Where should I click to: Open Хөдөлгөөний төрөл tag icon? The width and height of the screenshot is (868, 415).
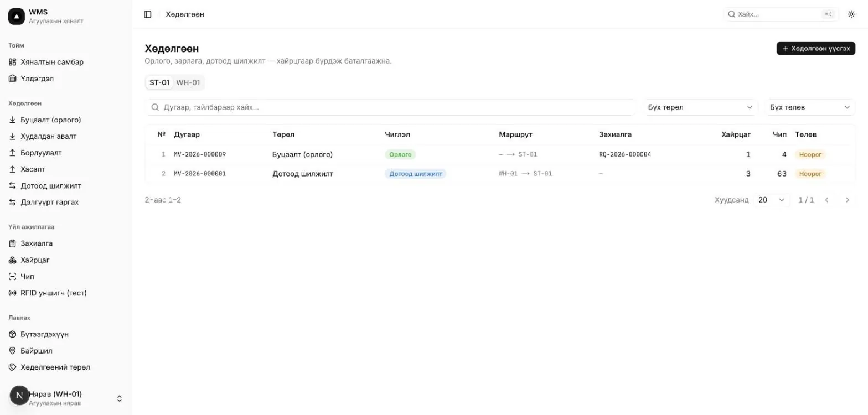pos(13,367)
